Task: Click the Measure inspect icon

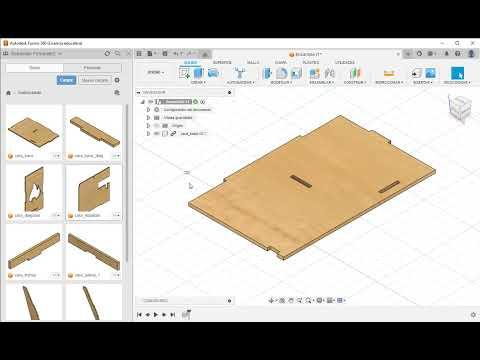Action: click(x=389, y=73)
